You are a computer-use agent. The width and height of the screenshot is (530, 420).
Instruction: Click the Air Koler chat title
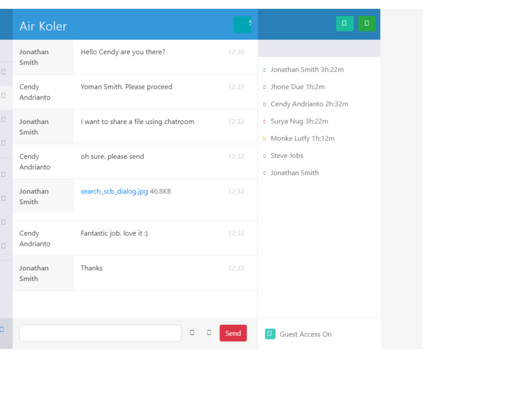click(x=43, y=26)
